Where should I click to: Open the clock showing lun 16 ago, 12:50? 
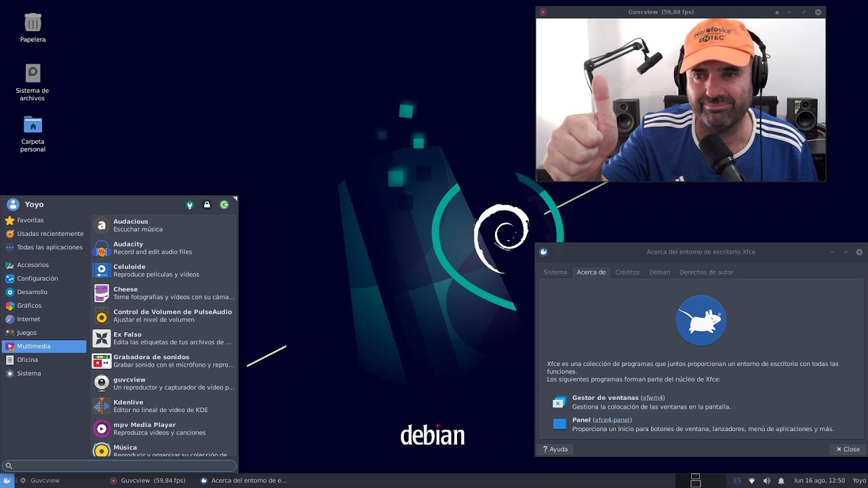[819, 481]
